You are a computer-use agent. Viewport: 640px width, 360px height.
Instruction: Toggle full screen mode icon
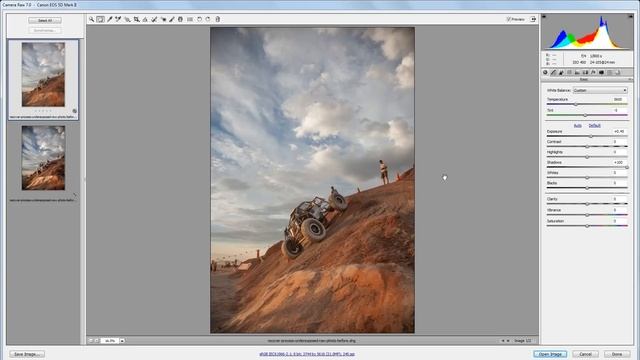[533, 19]
